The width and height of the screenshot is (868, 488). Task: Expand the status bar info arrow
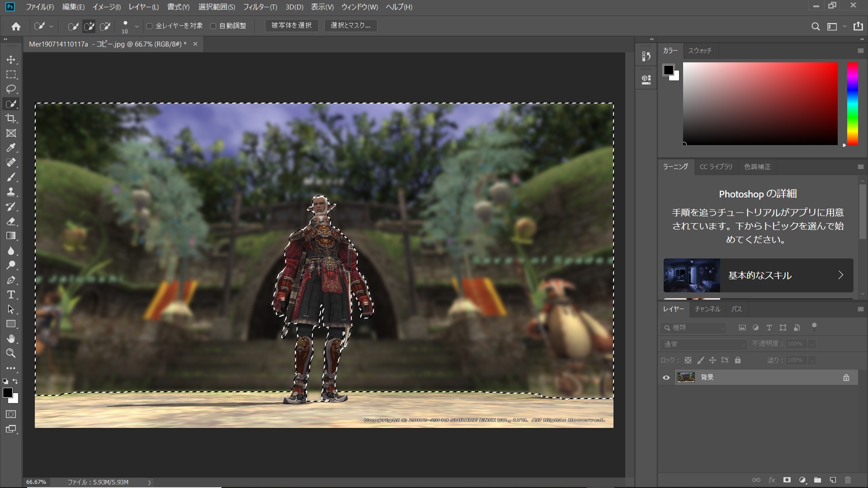pos(149,482)
